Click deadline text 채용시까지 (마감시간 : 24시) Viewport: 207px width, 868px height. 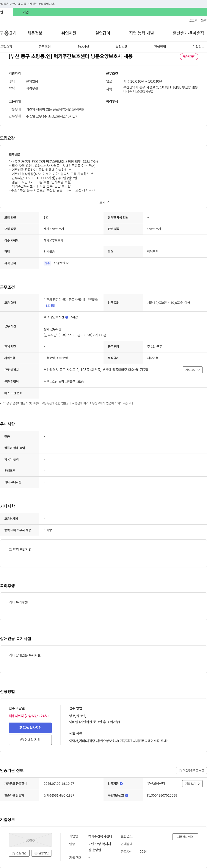coord(29,716)
